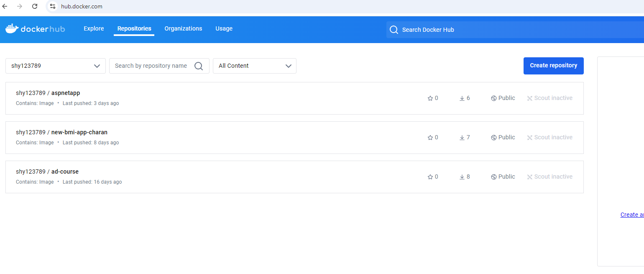644x274 pixels.
Task: Reload the page with the refresh icon
Action: (x=35, y=6)
